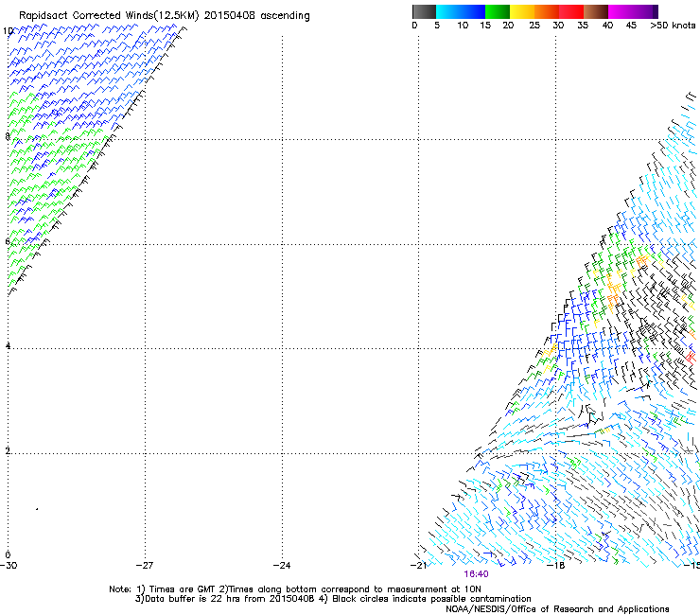Click the '>50 knots' legend label
Screen dimensions: 700x615
[674, 25]
